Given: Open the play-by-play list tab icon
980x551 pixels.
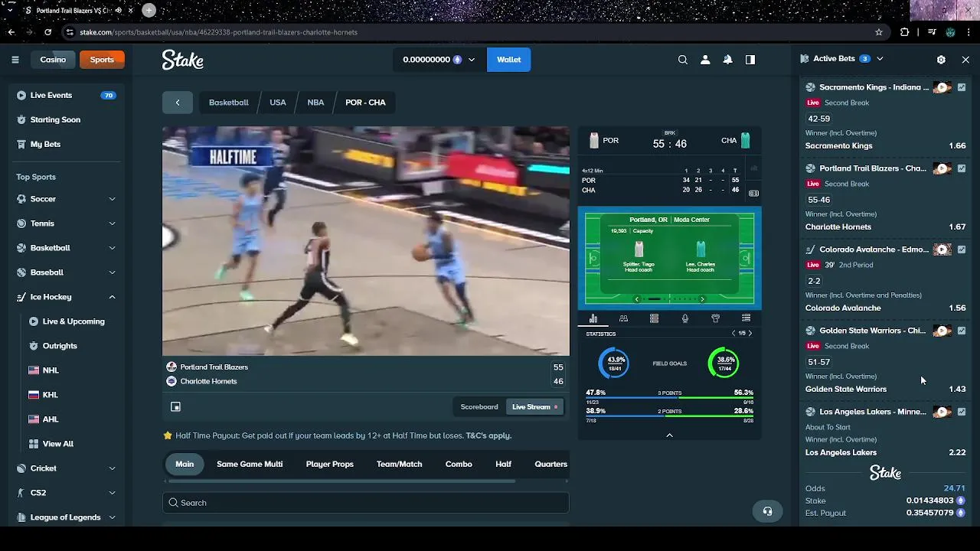Looking at the screenshot, I should (x=746, y=318).
